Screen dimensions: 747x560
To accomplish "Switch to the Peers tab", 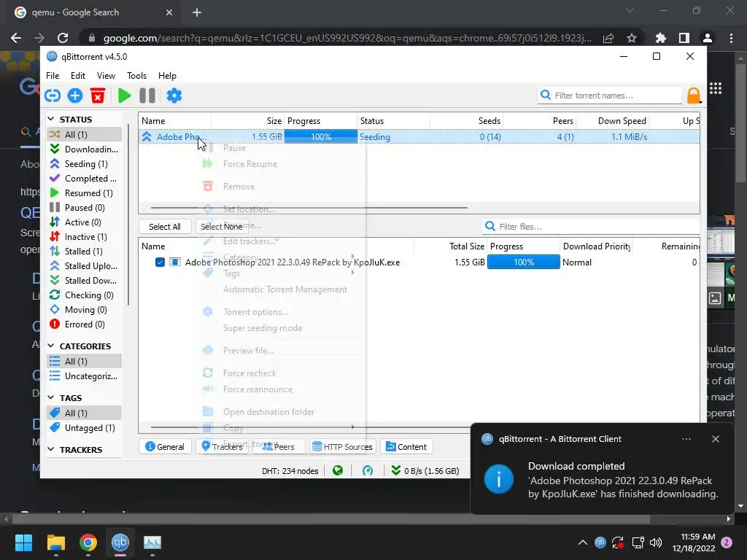I will pyautogui.click(x=278, y=447).
